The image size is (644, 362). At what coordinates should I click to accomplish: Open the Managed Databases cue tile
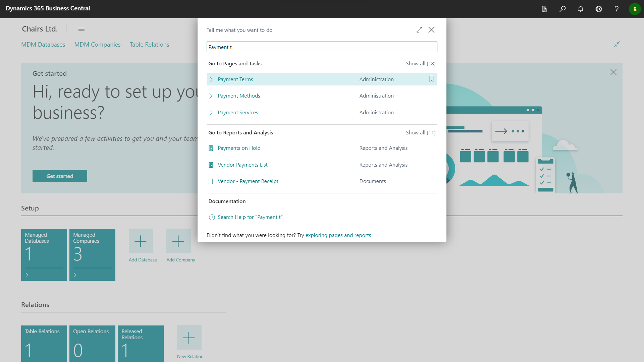(x=44, y=255)
